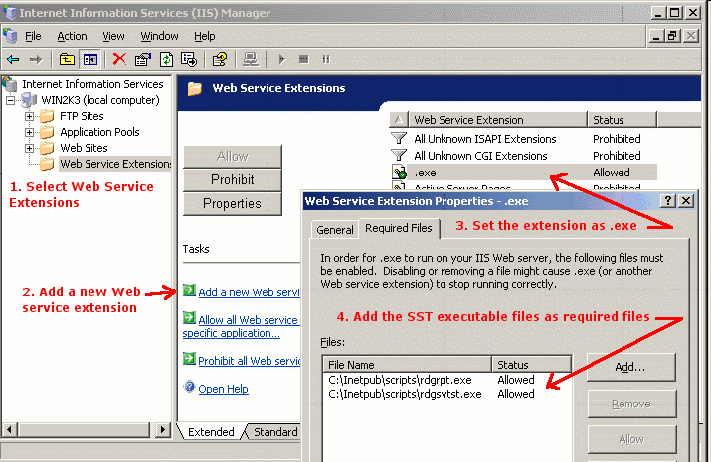This screenshot has width=711, height=462.
Task: Click the Open Help question mark icon
Action: (190, 387)
